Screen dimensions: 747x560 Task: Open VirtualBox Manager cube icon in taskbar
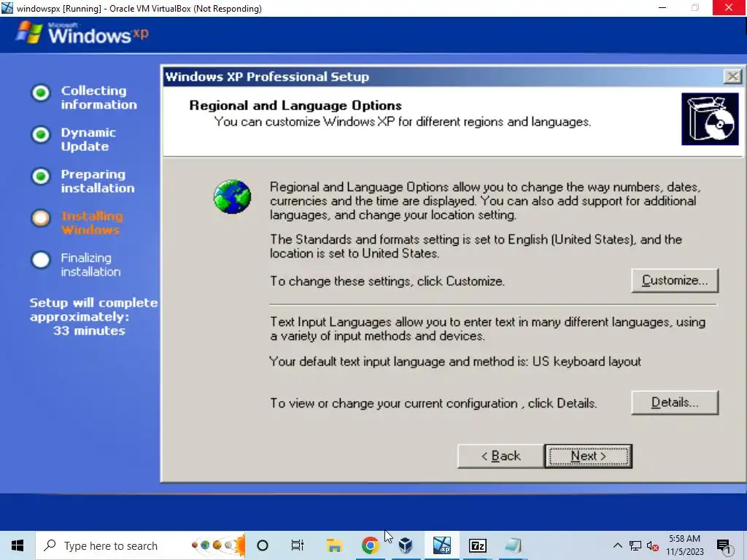tap(406, 545)
